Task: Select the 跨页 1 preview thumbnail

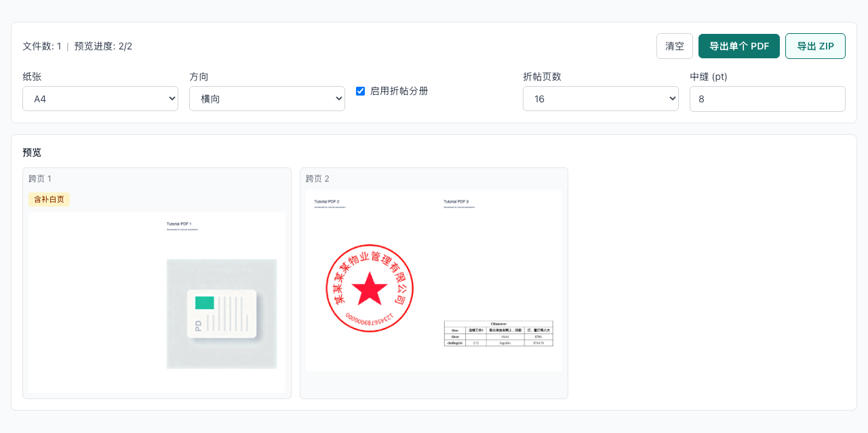Action: click(x=157, y=302)
